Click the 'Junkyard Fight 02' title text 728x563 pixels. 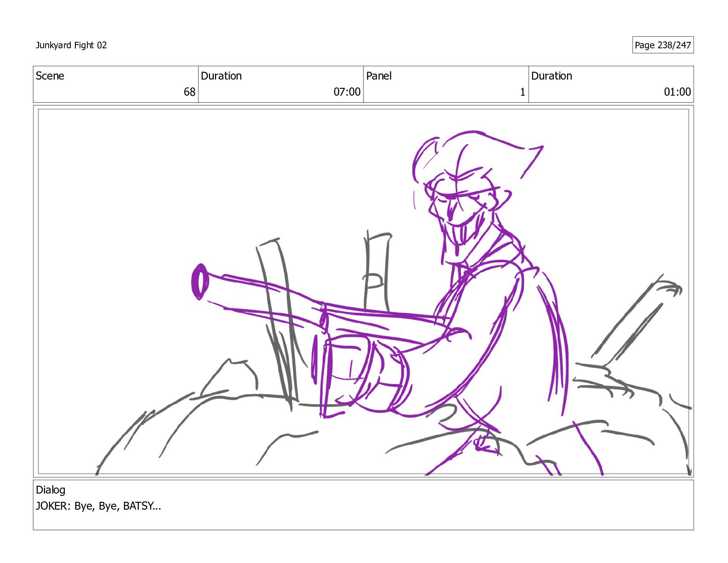click(71, 45)
